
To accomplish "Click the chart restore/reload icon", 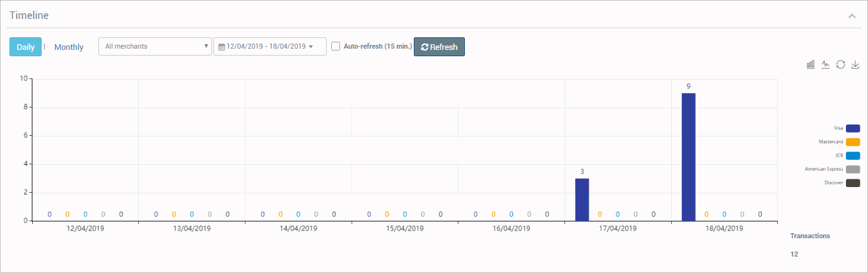I will tap(840, 64).
